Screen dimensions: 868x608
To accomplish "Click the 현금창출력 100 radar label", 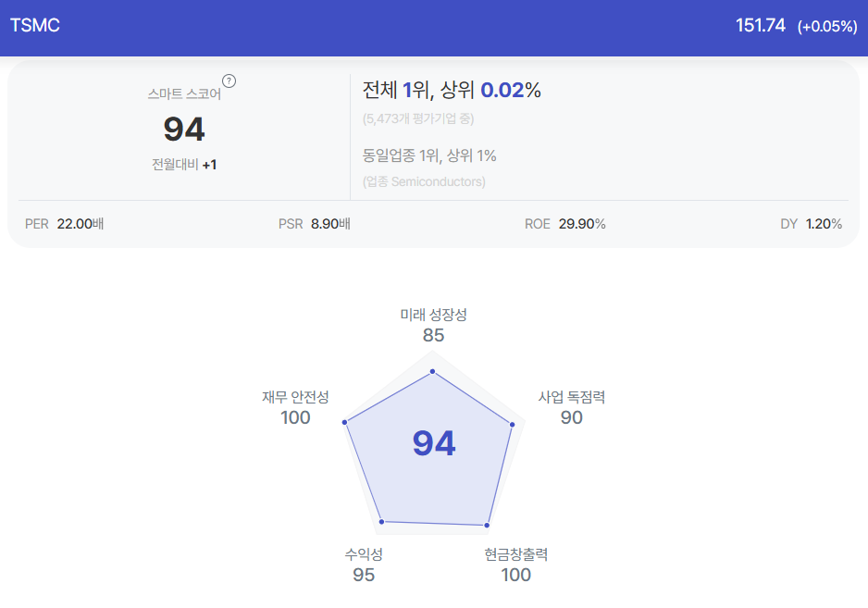I will click(516, 565).
